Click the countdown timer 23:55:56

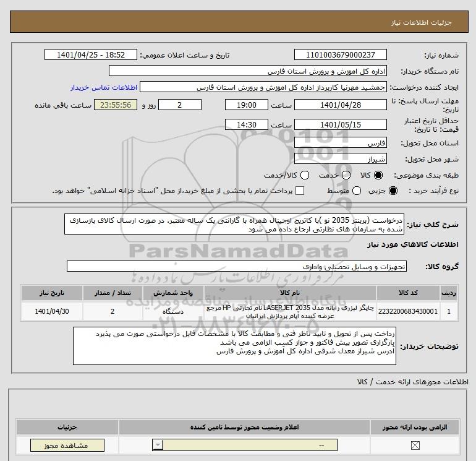[116, 105]
